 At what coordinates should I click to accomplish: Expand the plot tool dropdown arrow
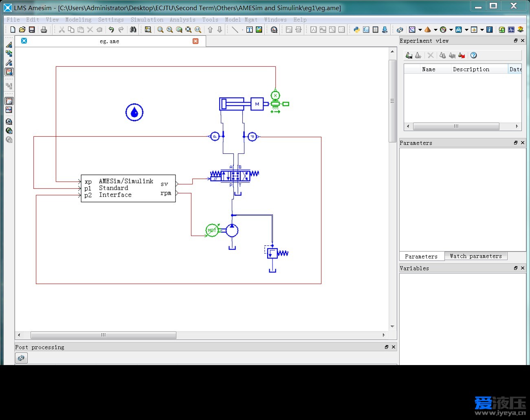pos(420,30)
